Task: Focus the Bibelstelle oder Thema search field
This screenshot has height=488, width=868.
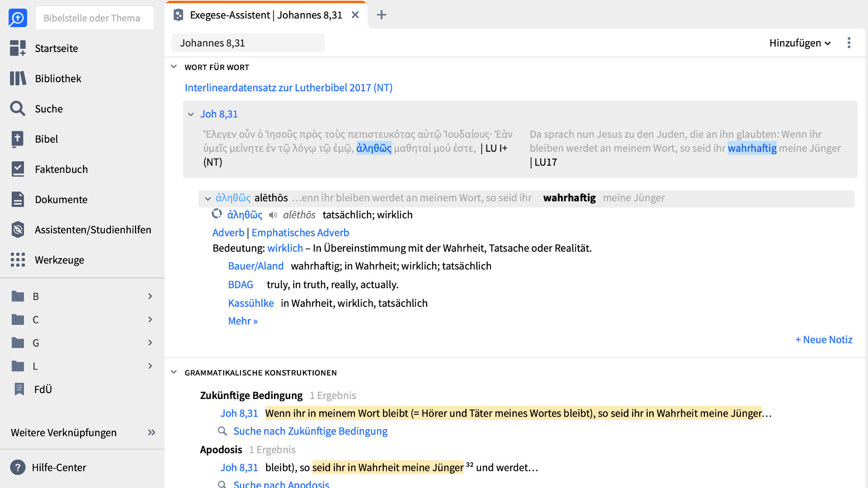Action: [x=94, y=18]
